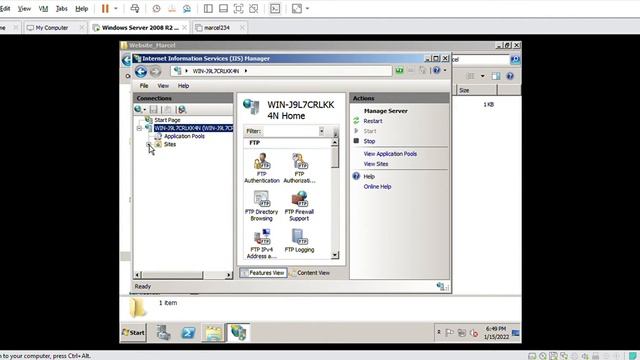Viewport: 640px width, 360px height.
Task: Click the IIS Manager Back arrow
Action: click(141, 71)
